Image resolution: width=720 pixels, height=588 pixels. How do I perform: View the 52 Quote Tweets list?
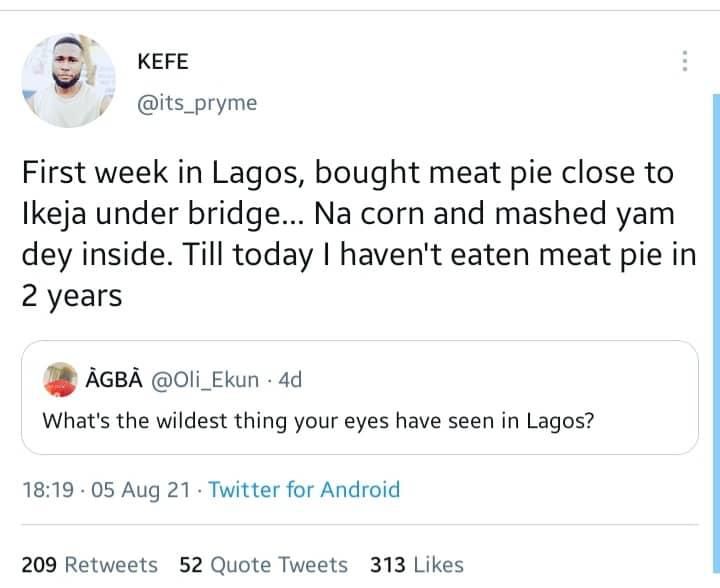coord(263,565)
